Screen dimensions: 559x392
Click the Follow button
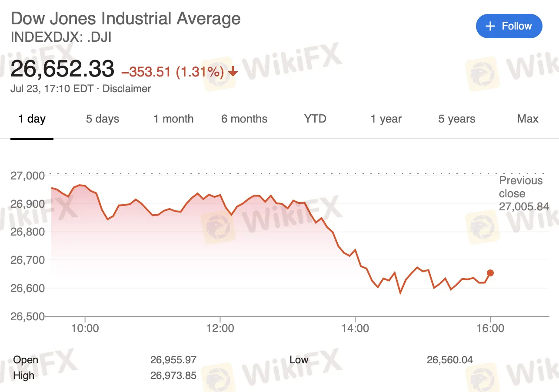pos(509,26)
